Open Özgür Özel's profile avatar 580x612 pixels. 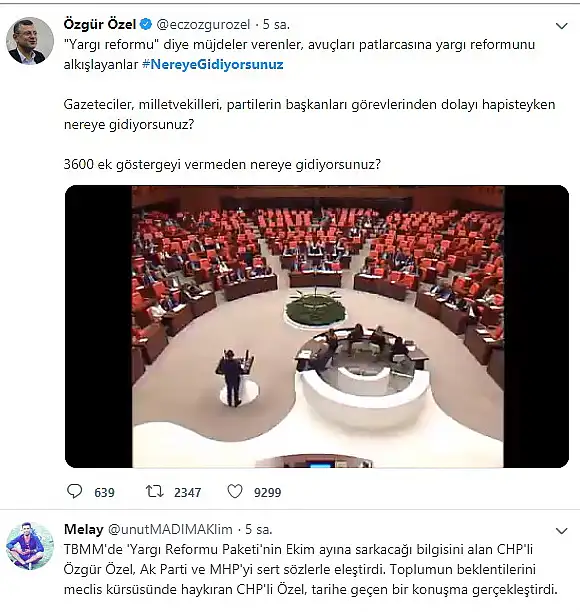(30, 41)
